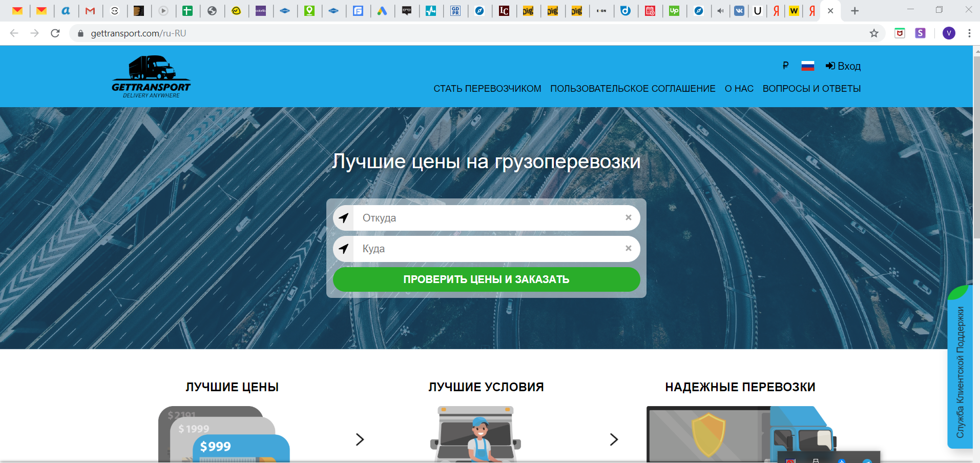Bookmark this page with star icon
The image size is (980, 463).
point(874,33)
